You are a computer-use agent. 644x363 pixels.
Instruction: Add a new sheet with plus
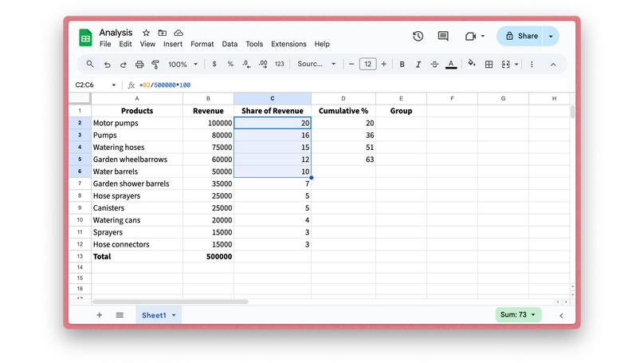pyautogui.click(x=100, y=315)
